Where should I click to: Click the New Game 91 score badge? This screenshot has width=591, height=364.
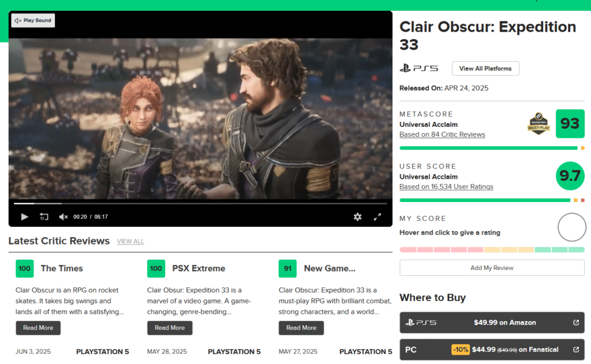click(x=287, y=269)
